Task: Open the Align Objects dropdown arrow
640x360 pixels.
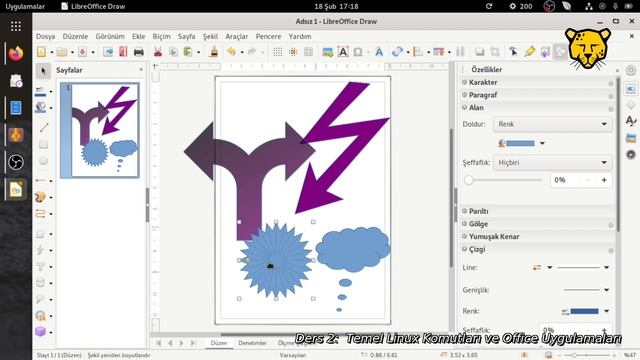Action: point(428,52)
